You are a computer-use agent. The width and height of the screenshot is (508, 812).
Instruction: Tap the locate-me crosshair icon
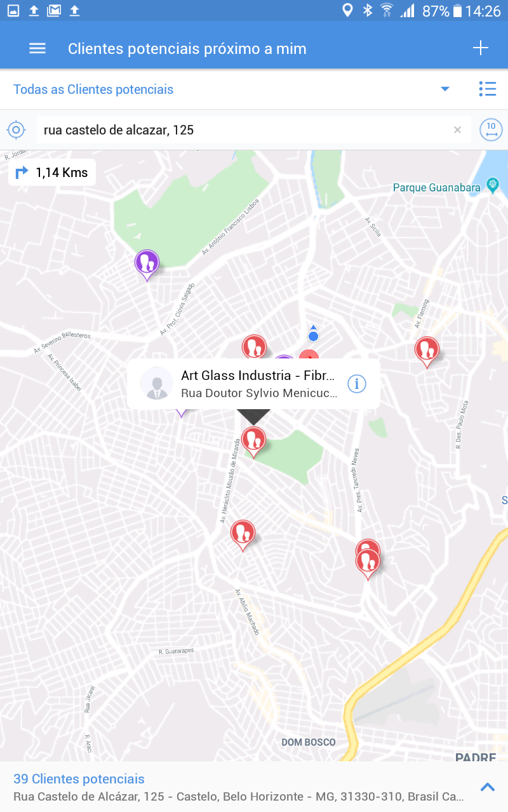[x=16, y=130]
